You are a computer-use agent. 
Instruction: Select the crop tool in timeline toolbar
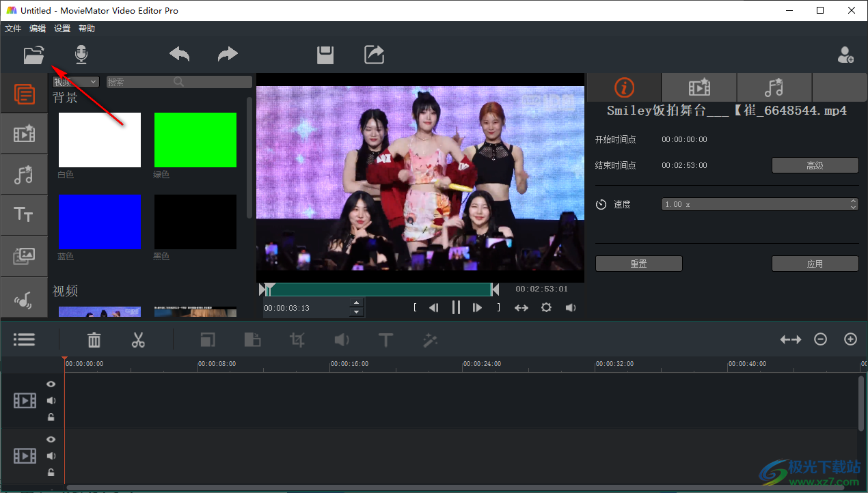pos(297,339)
